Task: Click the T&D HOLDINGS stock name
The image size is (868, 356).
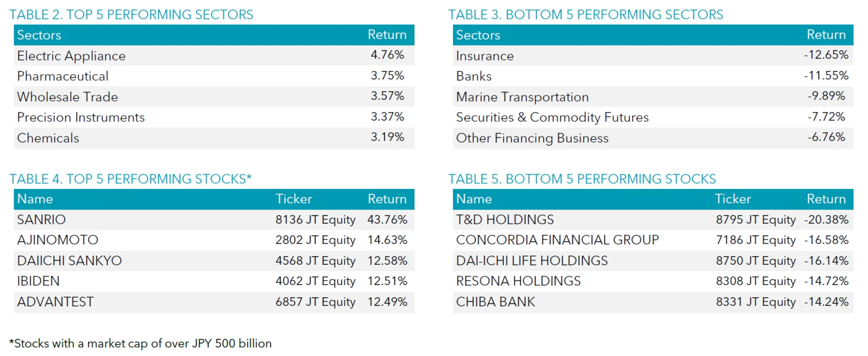Action: (x=505, y=220)
